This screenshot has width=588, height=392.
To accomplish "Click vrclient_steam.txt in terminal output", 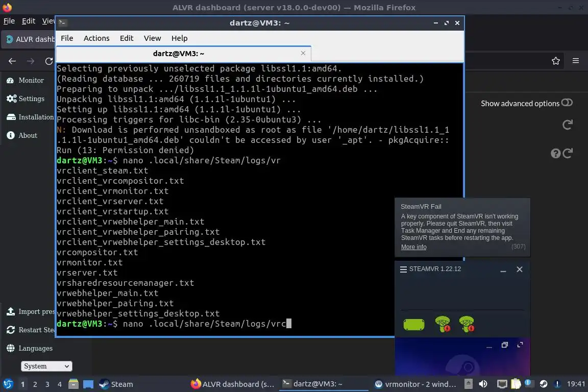I will tap(103, 170).
